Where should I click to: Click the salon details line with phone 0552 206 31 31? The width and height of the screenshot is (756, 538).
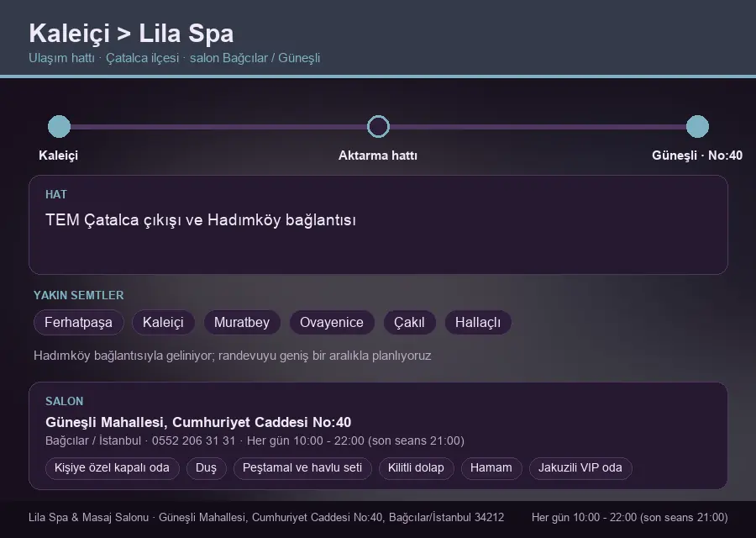click(255, 440)
